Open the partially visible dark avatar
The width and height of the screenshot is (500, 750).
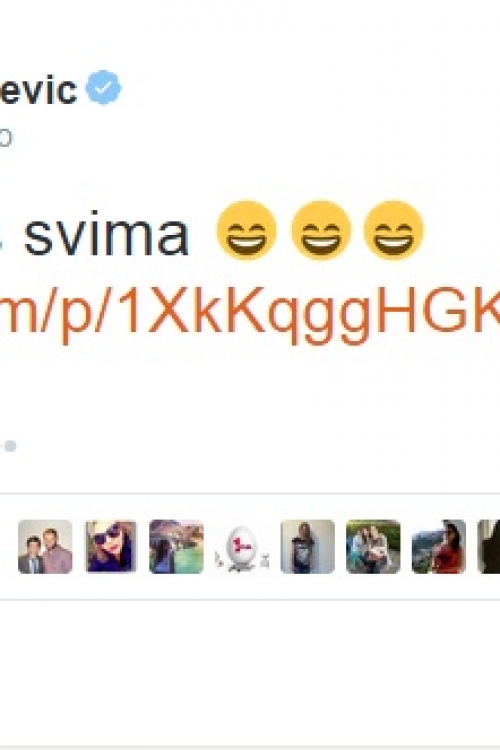[489, 547]
